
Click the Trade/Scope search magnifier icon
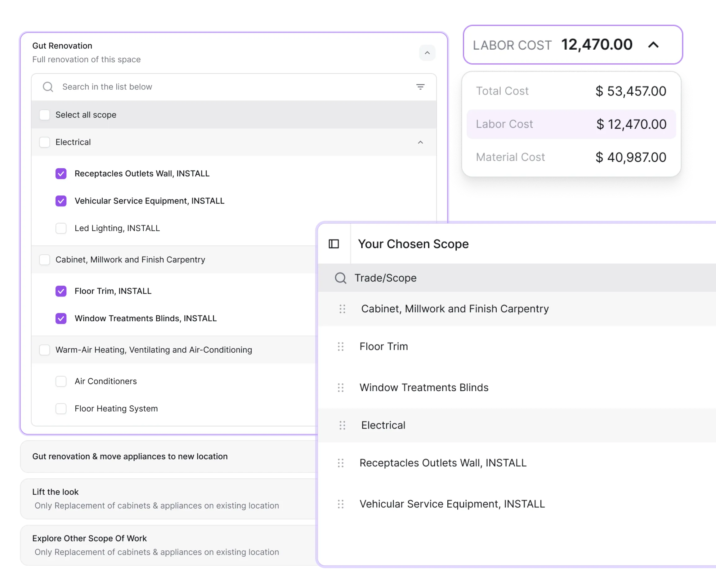pos(341,278)
